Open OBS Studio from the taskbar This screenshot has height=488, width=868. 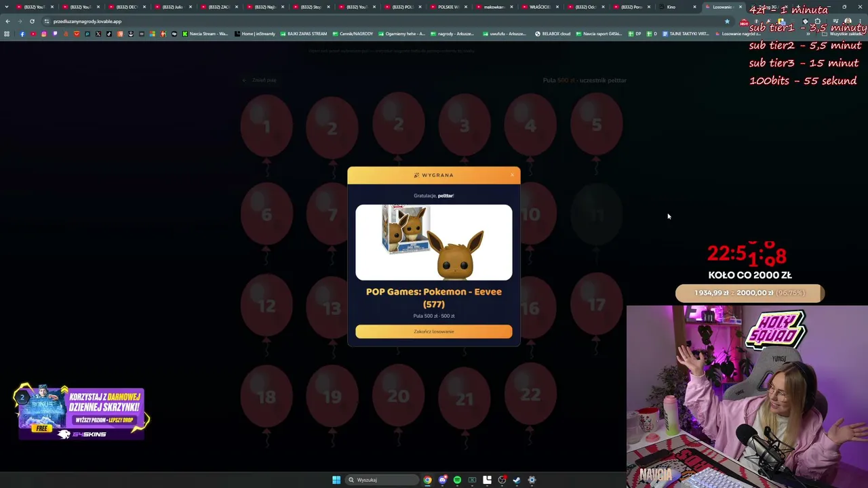[502, 480]
